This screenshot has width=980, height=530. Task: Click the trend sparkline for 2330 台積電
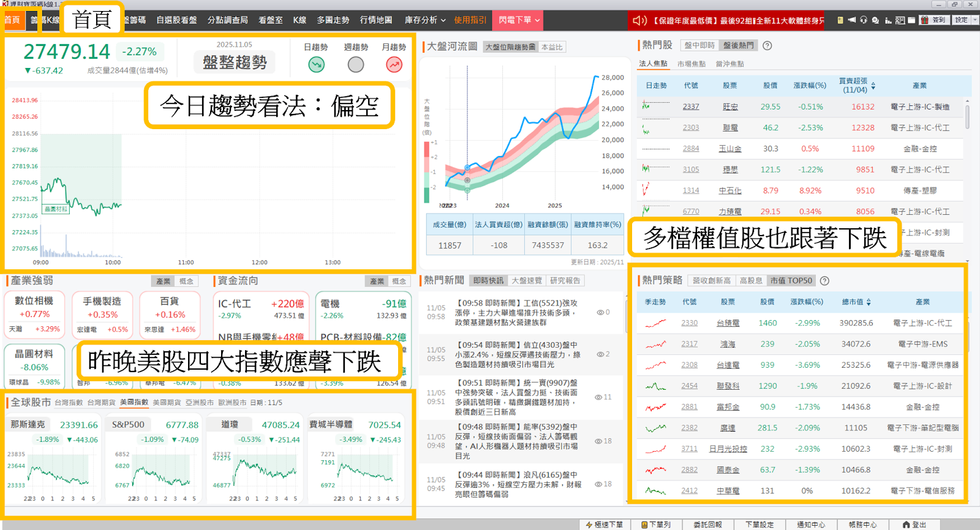click(x=655, y=323)
